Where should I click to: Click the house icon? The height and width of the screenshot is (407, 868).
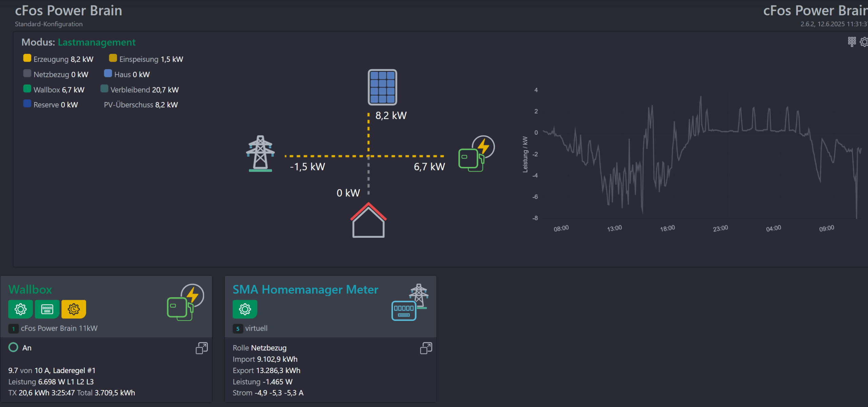tap(368, 220)
